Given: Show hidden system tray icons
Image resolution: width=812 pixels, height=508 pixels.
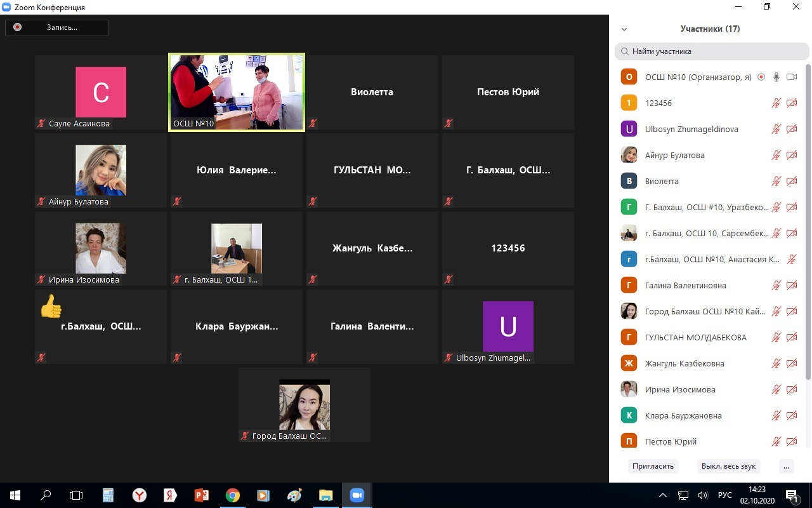Looking at the screenshot, I should (663, 495).
